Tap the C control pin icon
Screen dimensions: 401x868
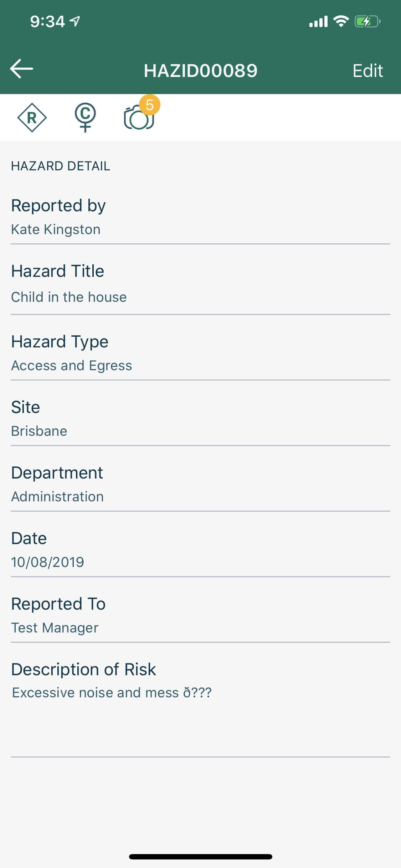[x=85, y=117]
